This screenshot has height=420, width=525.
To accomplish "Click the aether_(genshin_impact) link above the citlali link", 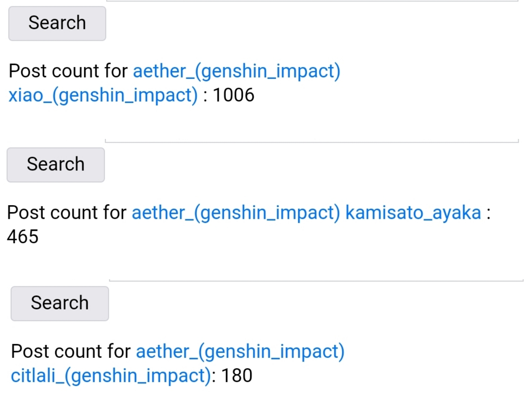I will [240, 351].
